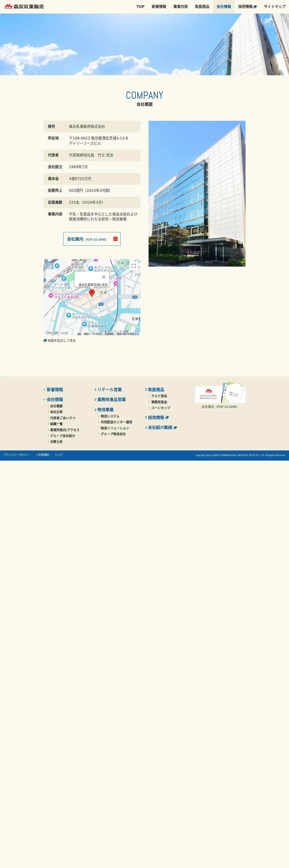Viewport: 289px width, 868px height.
Task: Click the red location pin on map
Action: [x=92, y=293]
